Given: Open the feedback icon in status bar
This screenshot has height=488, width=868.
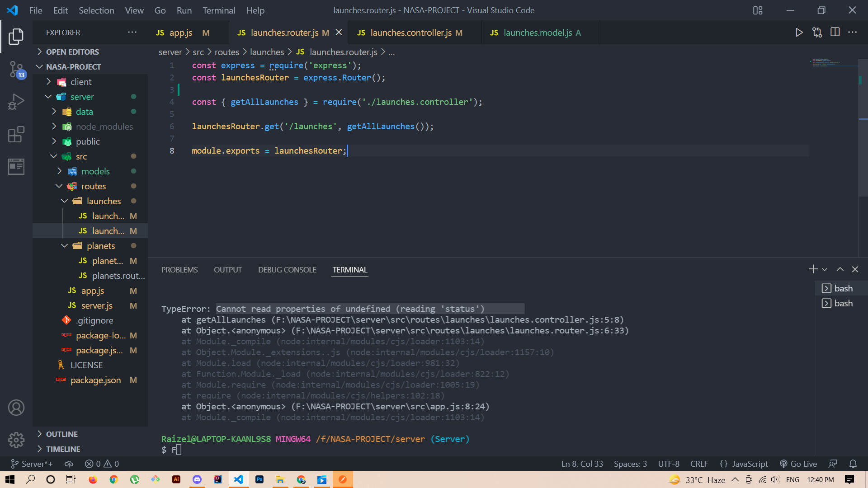Looking at the screenshot, I should [x=833, y=464].
